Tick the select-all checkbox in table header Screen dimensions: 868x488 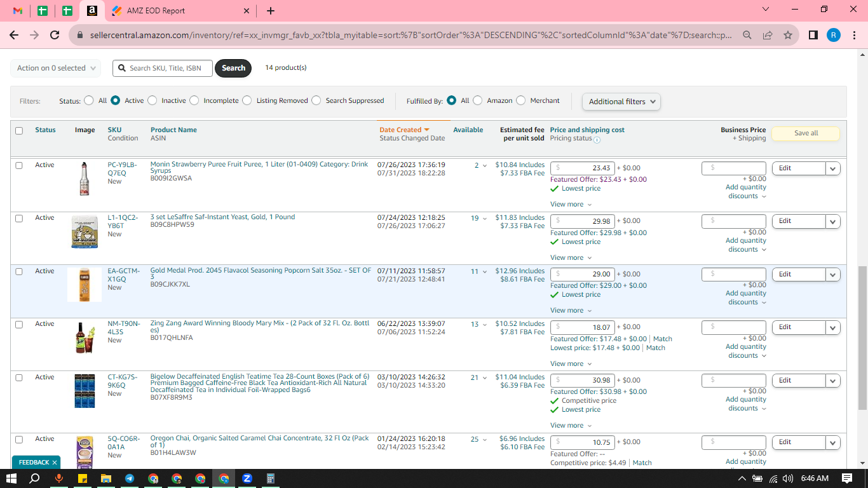pyautogui.click(x=19, y=130)
